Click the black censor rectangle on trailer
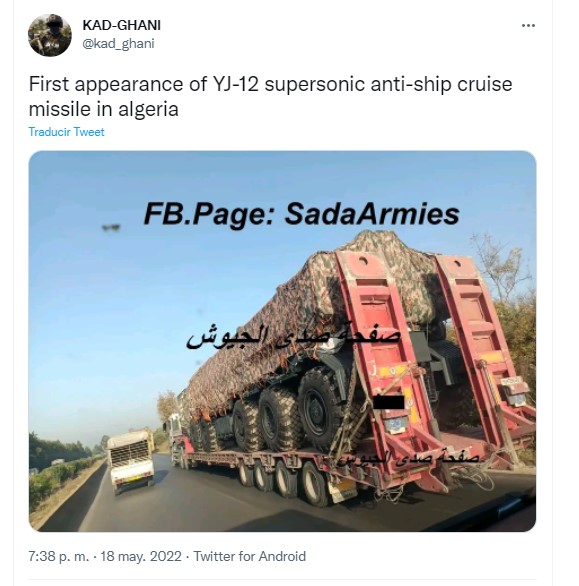The height and width of the screenshot is (586, 579). 389,402
